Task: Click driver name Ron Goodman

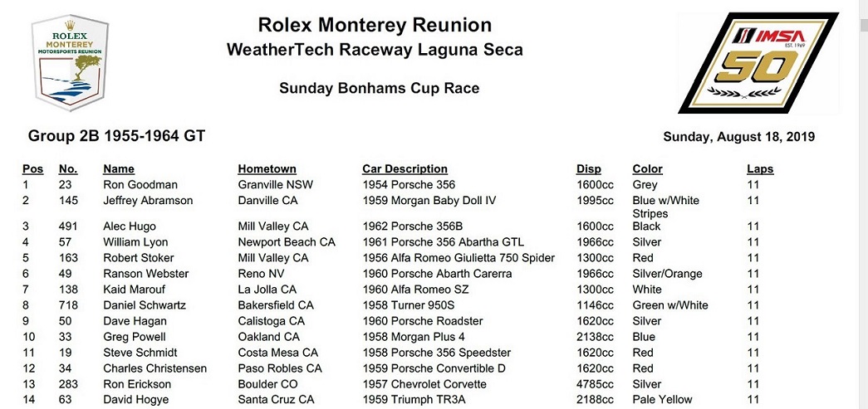Action: click(140, 185)
